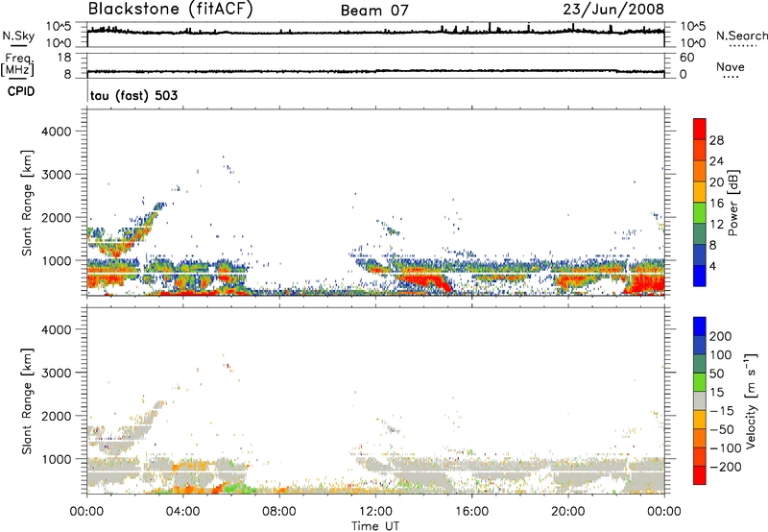Click the '200' tick on the velocity color bar
The image size is (768, 532).
721,336
